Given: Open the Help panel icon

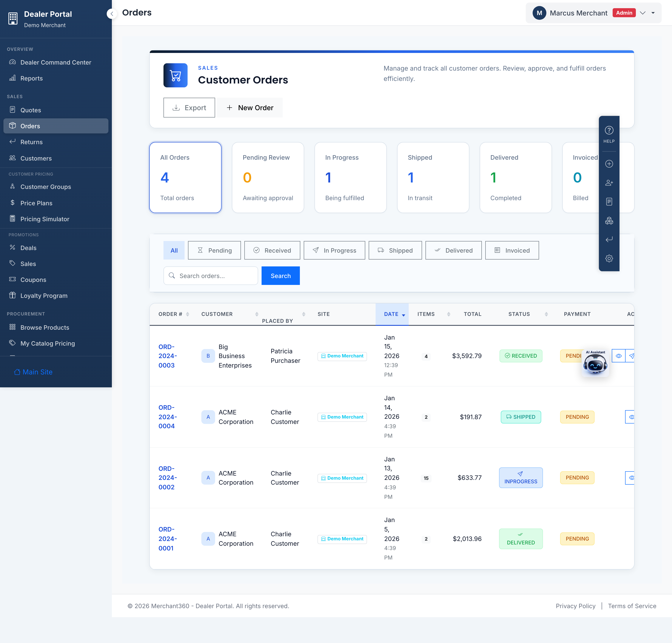Looking at the screenshot, I should (x=609, y=134).
